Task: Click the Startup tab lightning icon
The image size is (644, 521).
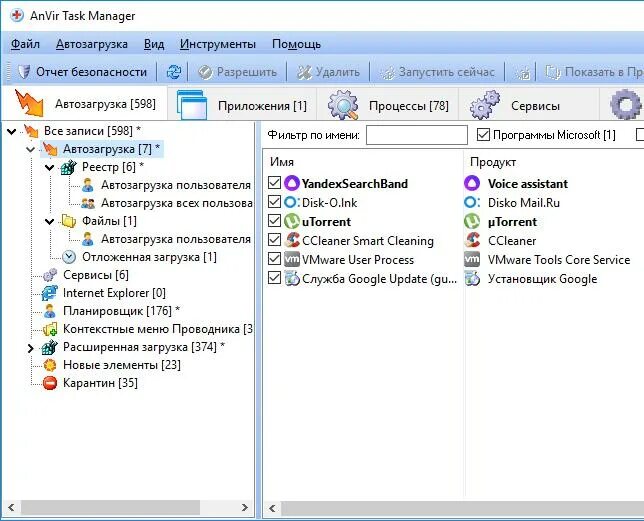Action: [x=29, y=103]
